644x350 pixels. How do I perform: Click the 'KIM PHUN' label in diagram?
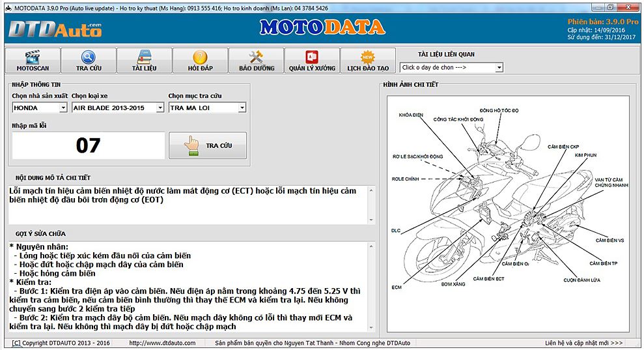[585, 155]
